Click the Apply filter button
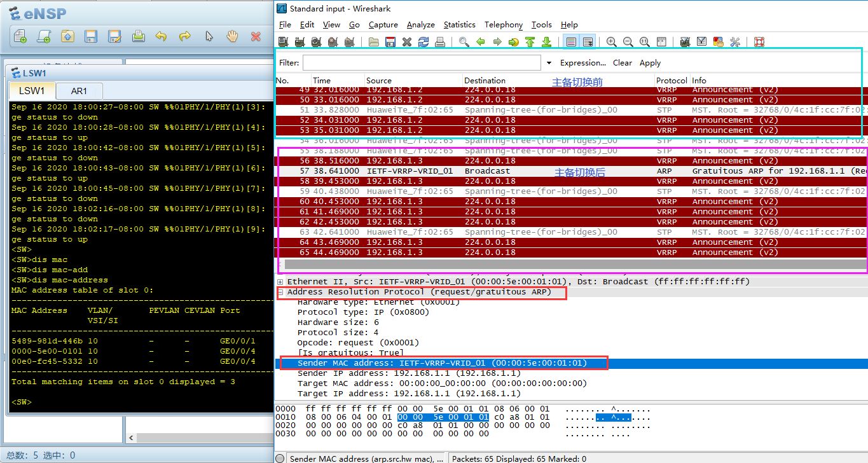 pos(650,63)
